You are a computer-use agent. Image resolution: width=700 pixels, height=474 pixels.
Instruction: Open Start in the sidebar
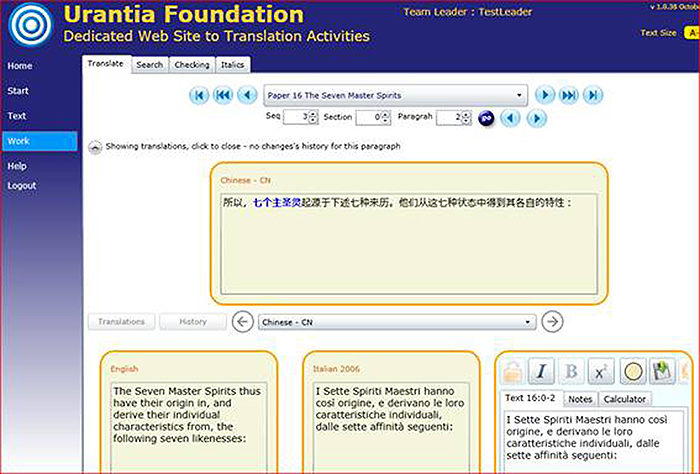coord(18,91)
